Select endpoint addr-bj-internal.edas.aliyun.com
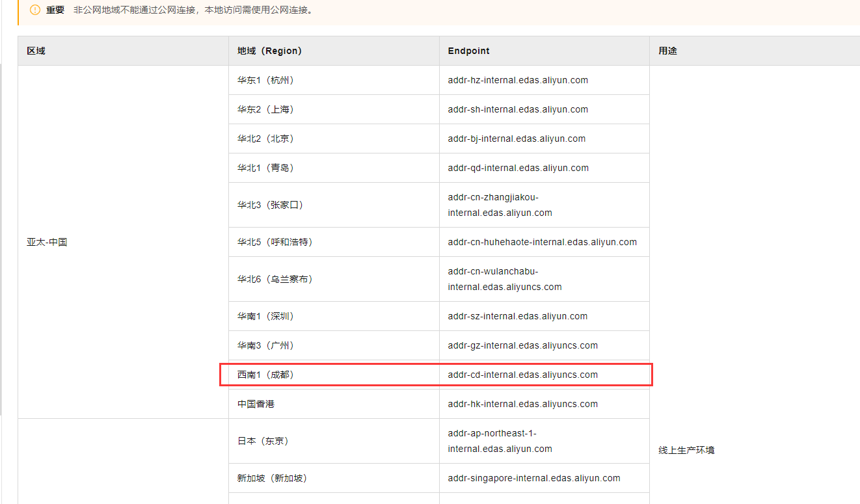Screen dimensions: 860x504 pyautogui.click(x=517, y=139)
